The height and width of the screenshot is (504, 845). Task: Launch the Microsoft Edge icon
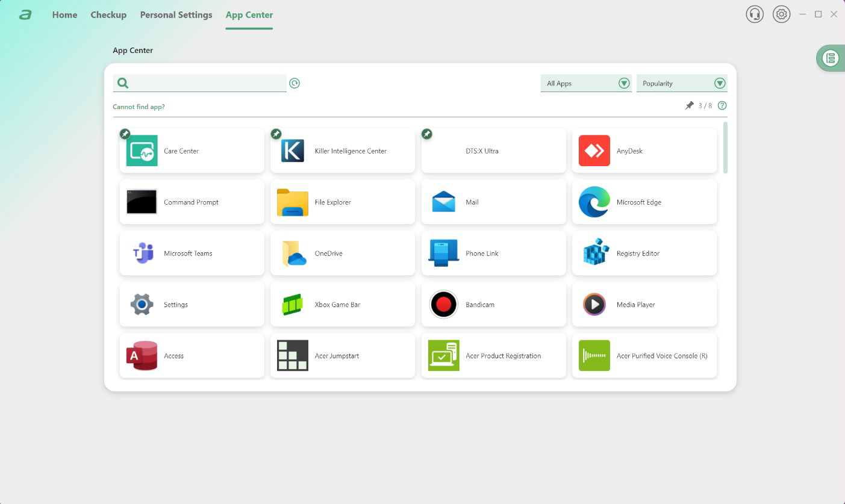[x=594, y=202]
